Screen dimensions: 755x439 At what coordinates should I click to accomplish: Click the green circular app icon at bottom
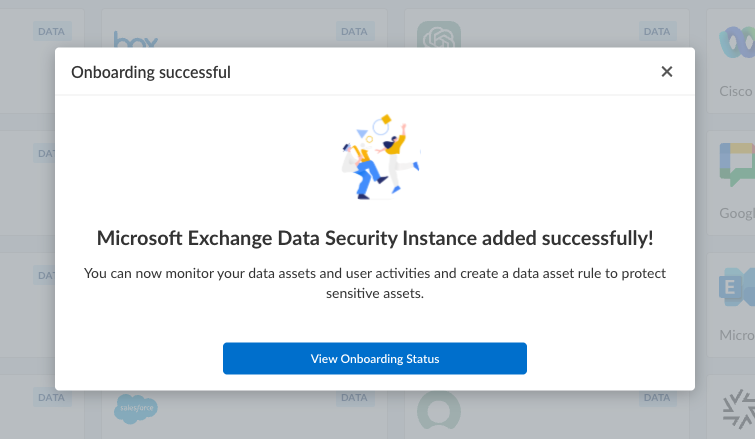438,412
